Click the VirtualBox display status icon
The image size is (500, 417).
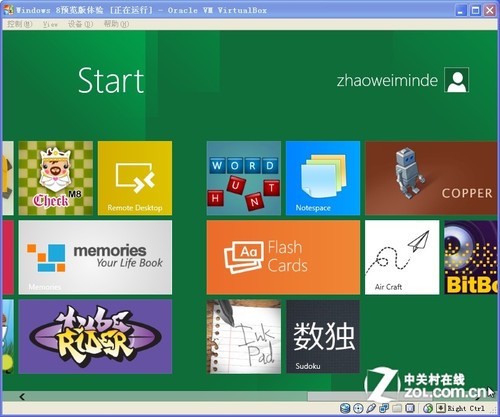pyautogui.click(x=410, y=408)
